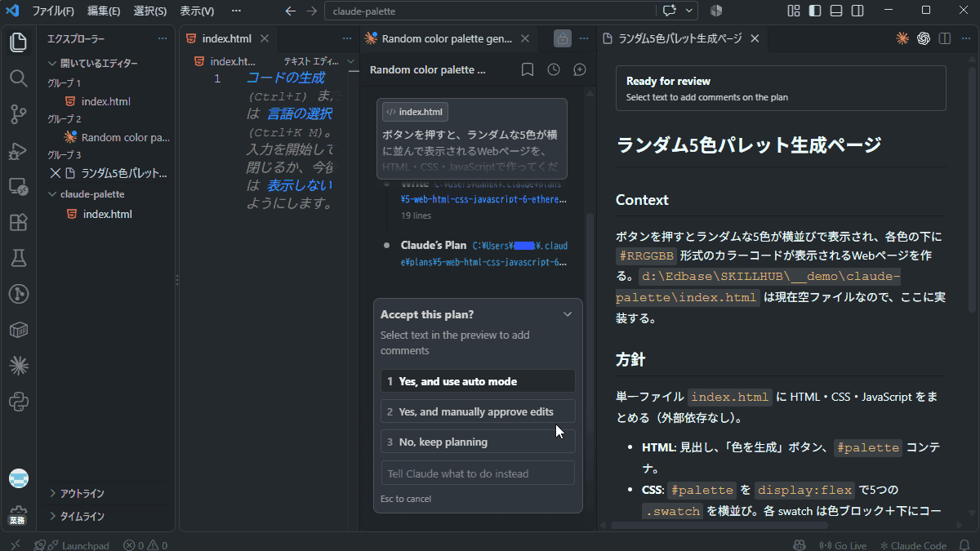This screenshot has width=980, height=551.
Task: Open the Search view in activity bar
Action: pos(18,78)
